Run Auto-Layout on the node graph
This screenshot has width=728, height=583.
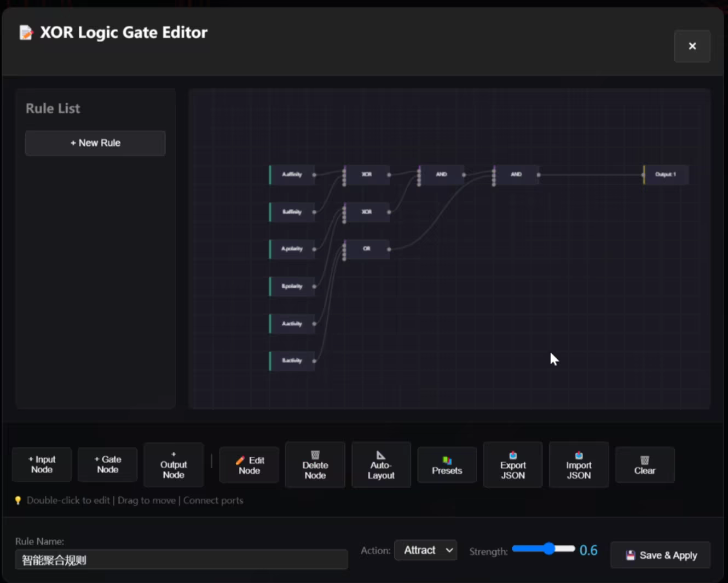381,465
